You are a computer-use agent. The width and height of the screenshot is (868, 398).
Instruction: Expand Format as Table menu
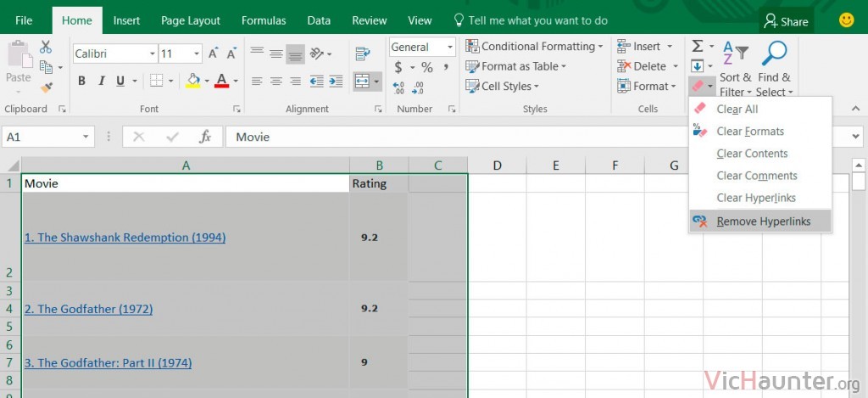click(516, 66)
